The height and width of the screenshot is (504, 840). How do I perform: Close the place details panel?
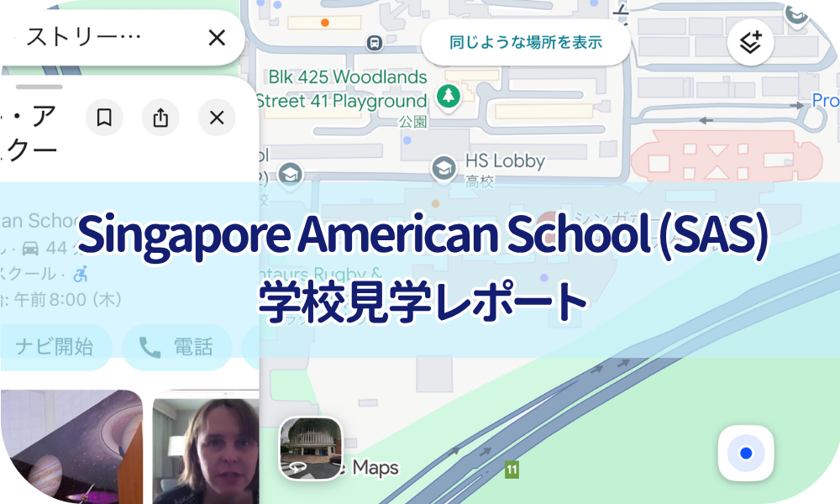pos(217,118)
